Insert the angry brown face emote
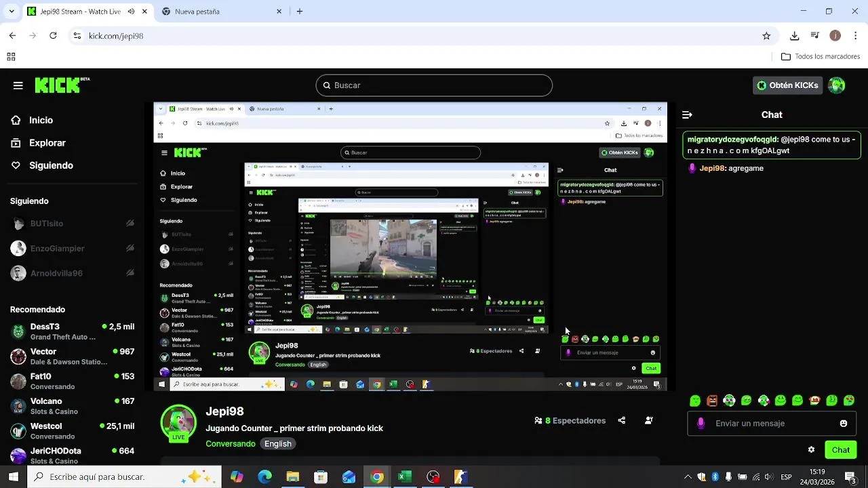The width and height of the screenshot is (868, 488). (712, 401)
